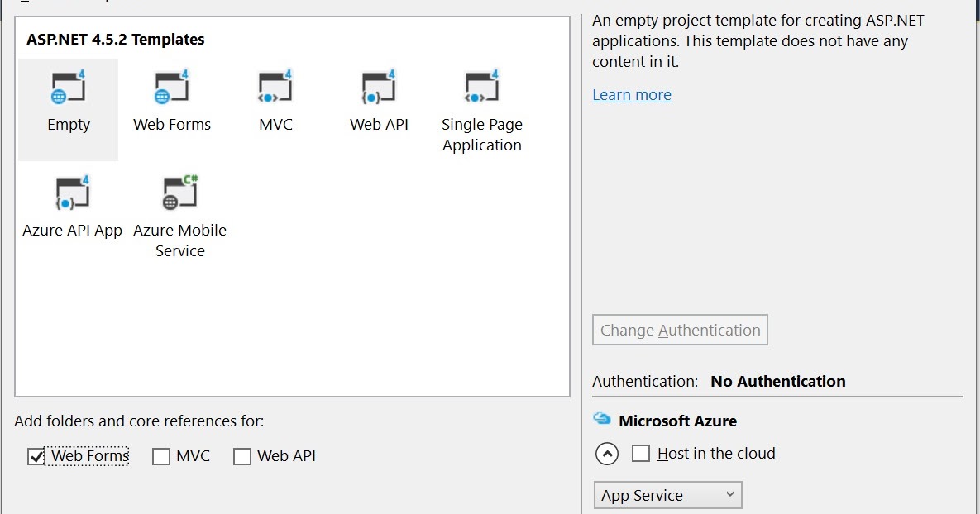Image resolution: width=980 pixels, height=514 pixels.
Task: Collapse the Microsoft Azure section chevron
Action: point(607,454)
